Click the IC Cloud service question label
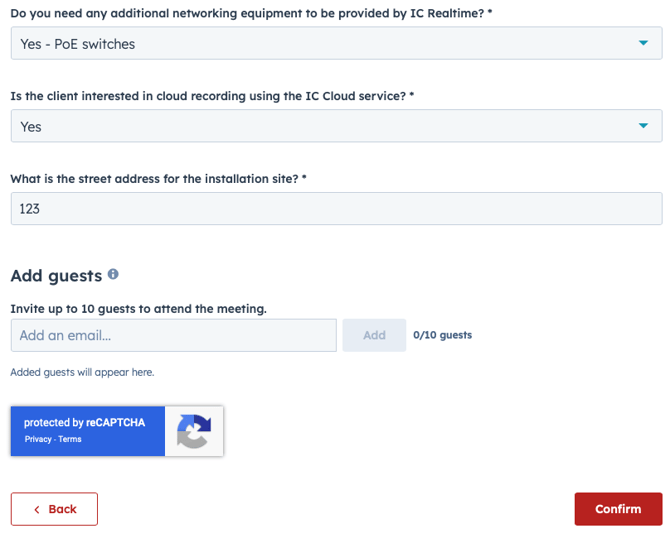This screenshot has width=670, height=543. tap(212, 96)
